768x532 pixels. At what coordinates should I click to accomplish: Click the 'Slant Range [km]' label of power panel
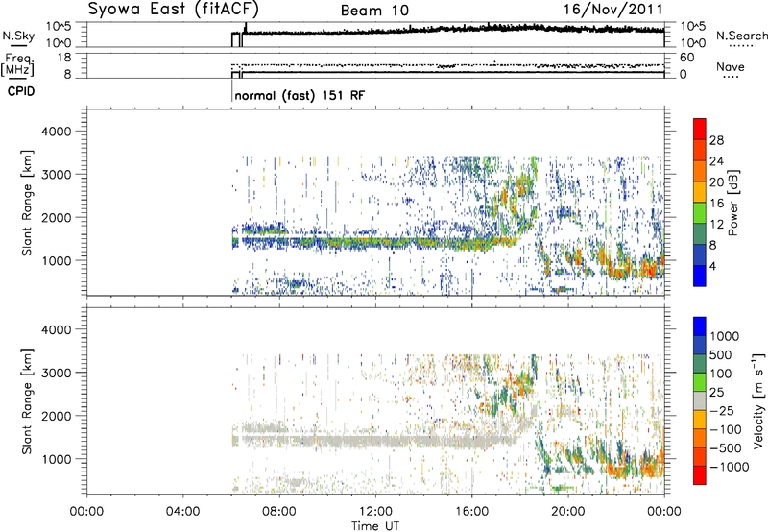[x=27, y=203]
